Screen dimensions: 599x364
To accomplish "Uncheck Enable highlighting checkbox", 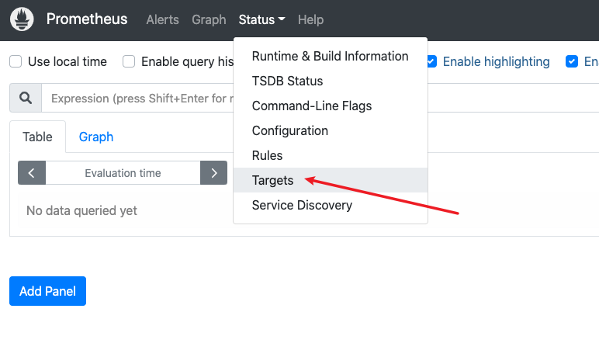I will 431,61.
